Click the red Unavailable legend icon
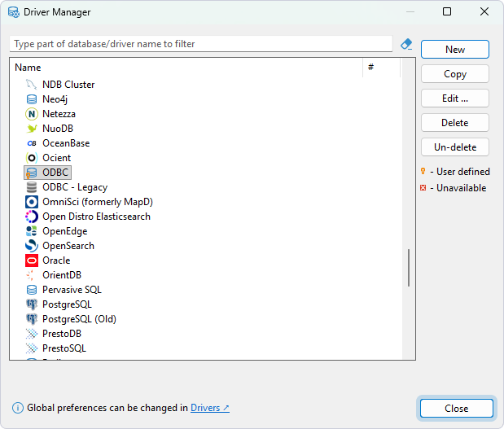The height and width of the screenshot is (429, 504). tap(423, 188)
